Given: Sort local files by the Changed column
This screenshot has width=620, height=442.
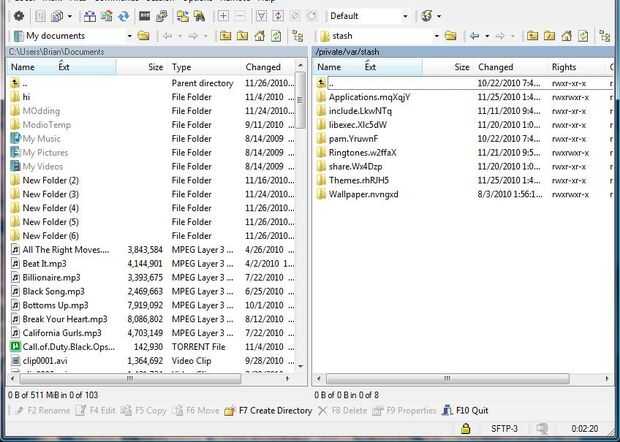Looking at the screenshot, I should click(x=269, y=67).
